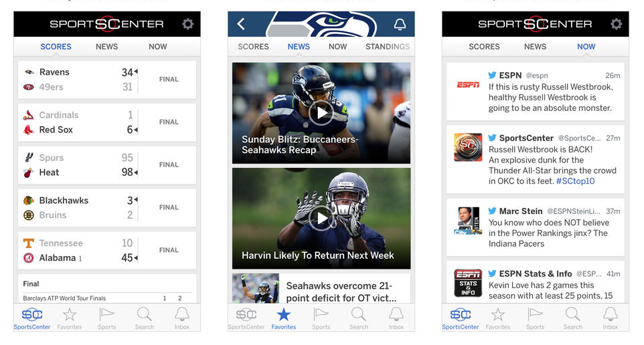
Task: Open Sports flag icon in the Scores screen bottom bar
Action: 107,318
